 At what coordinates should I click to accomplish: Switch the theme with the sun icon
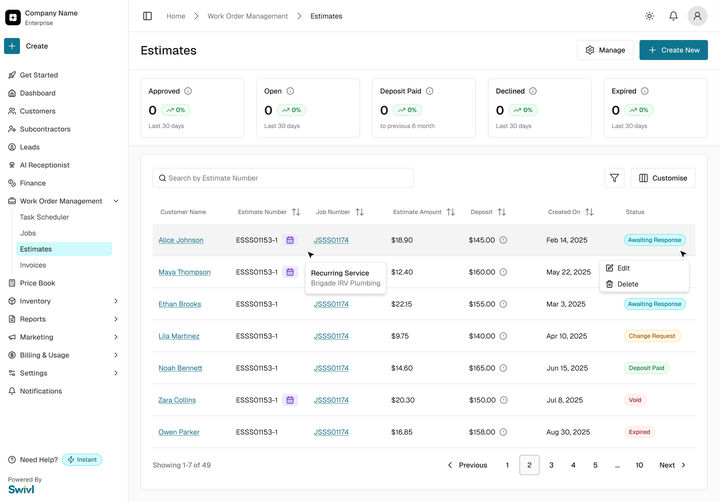649,16
